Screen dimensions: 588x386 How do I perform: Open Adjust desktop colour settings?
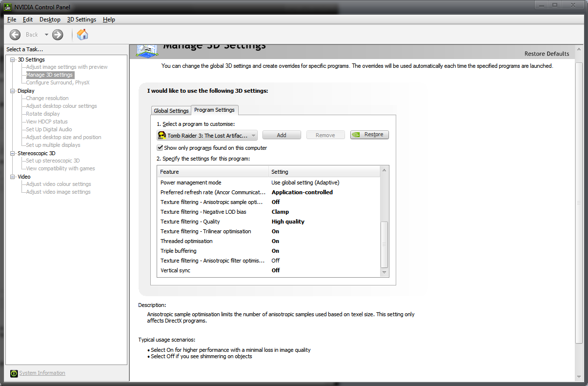point(61,106)
